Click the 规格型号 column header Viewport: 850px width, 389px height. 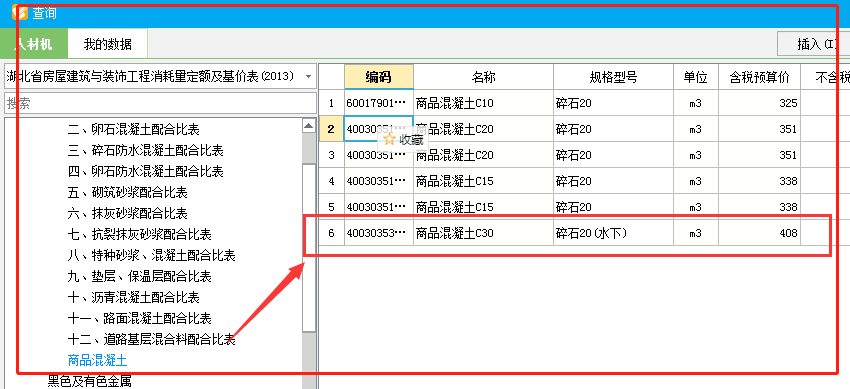613,77
